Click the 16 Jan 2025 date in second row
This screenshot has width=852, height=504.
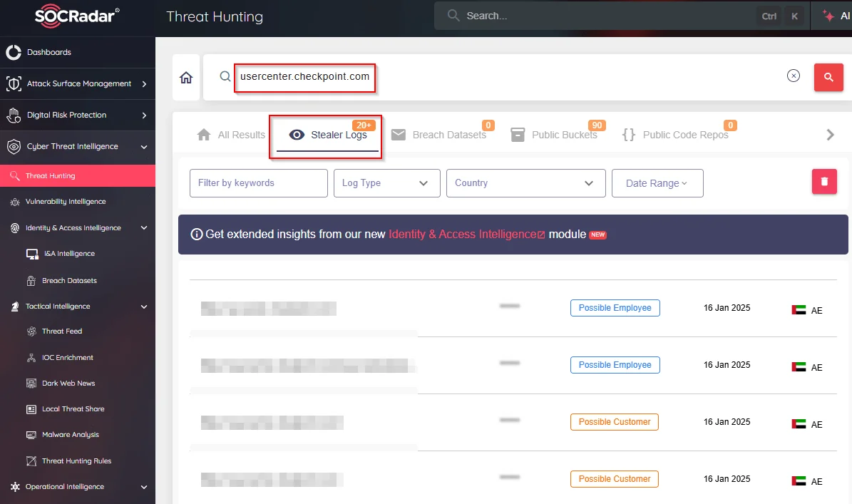pyautogui.click(x=727, y=365)
